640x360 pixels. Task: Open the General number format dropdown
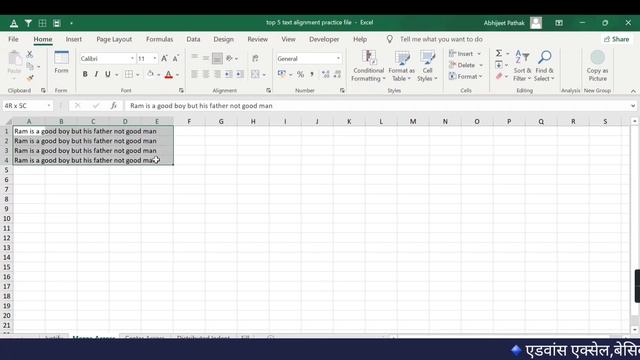coord(338,59)
